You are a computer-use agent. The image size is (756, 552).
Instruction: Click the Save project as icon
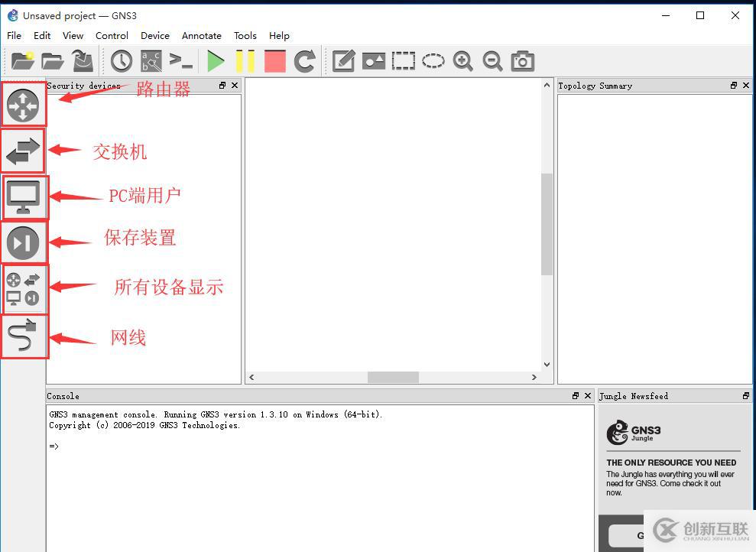[x=83, y=61]
